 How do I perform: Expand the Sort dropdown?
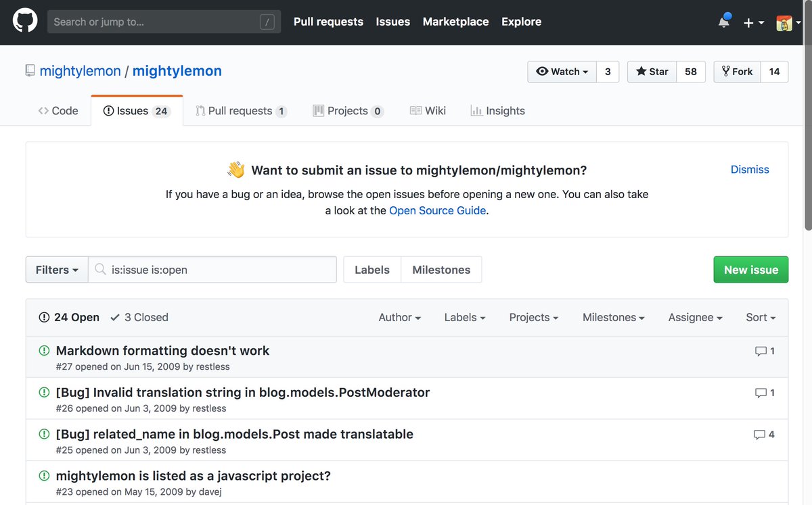[761, 317]
